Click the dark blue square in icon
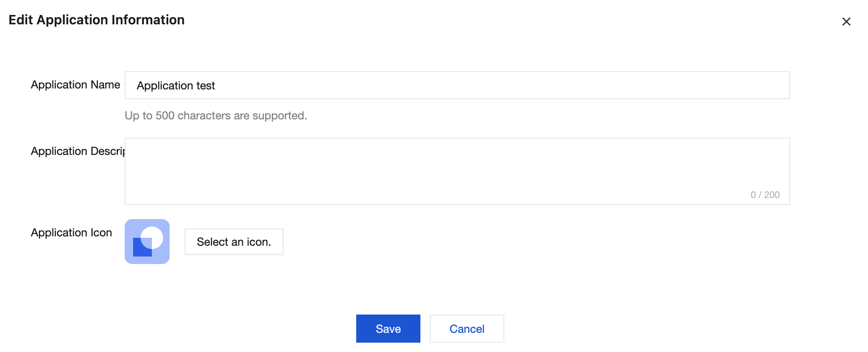Screen dimensions: 868x352 click(140, 249)
